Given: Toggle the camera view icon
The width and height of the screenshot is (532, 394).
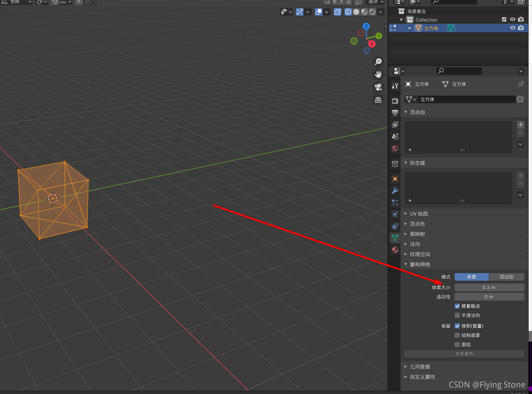Looking at the screenshot, I should click(x=378, y=87).
